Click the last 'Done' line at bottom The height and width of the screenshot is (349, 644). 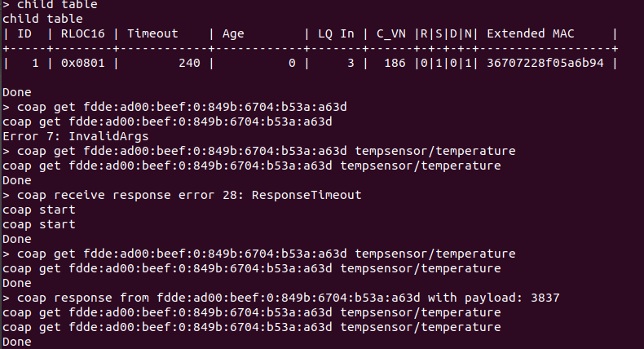(17, 342)
